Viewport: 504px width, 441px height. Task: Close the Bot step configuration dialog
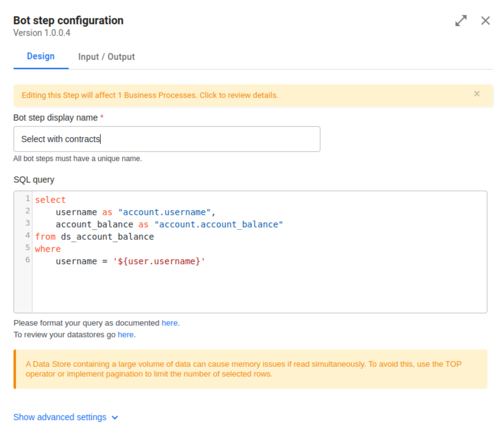[x=485, y=21]
